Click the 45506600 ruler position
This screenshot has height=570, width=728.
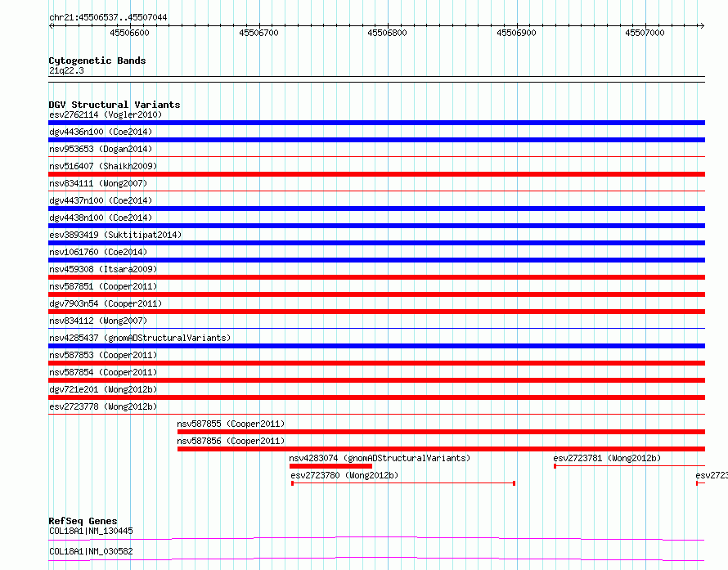(x=129, y=33)
